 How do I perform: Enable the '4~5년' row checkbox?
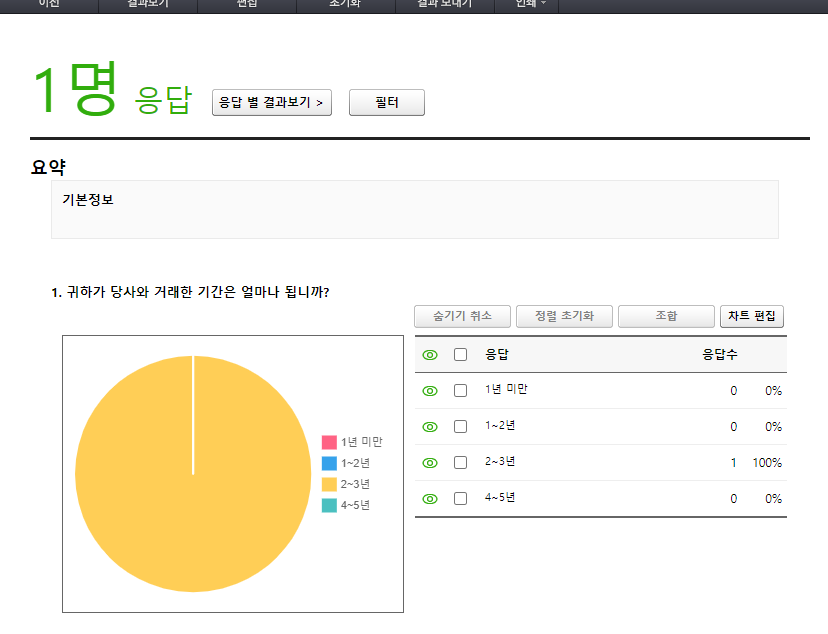460,499
